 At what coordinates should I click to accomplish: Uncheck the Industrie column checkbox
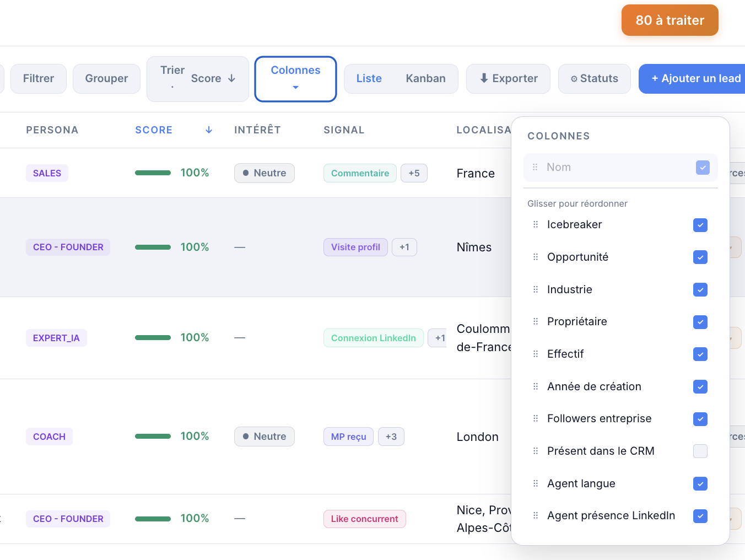click(700, 289)
